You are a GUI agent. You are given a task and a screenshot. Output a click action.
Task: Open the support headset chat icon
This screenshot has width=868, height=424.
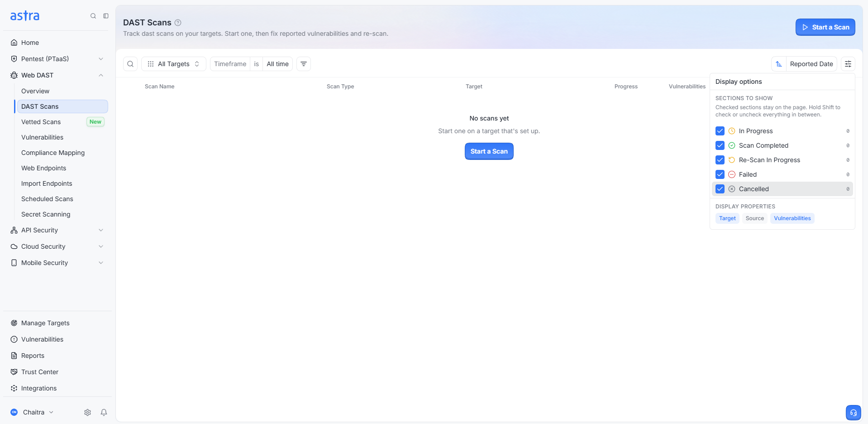point(854,413)
